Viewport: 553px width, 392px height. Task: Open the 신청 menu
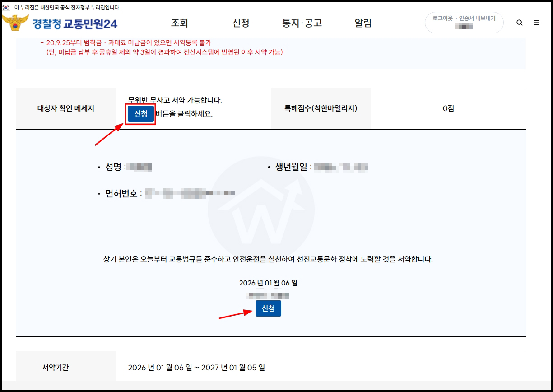[x=241, y=23]
